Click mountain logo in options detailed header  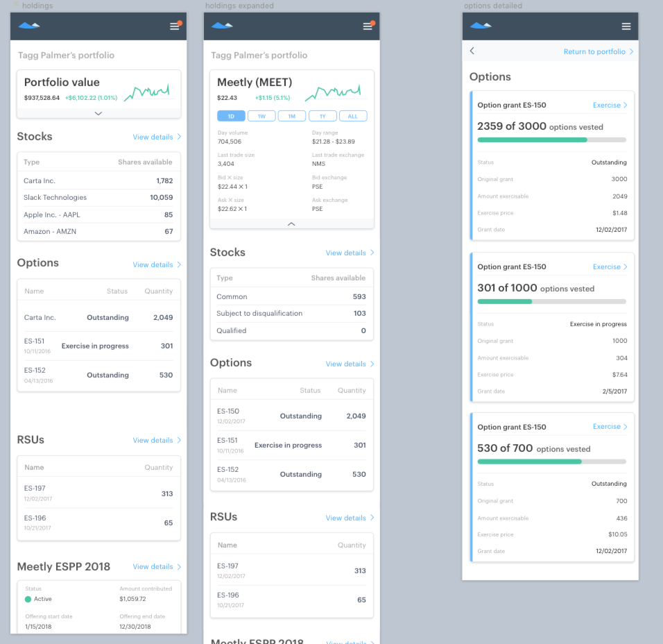481,26
